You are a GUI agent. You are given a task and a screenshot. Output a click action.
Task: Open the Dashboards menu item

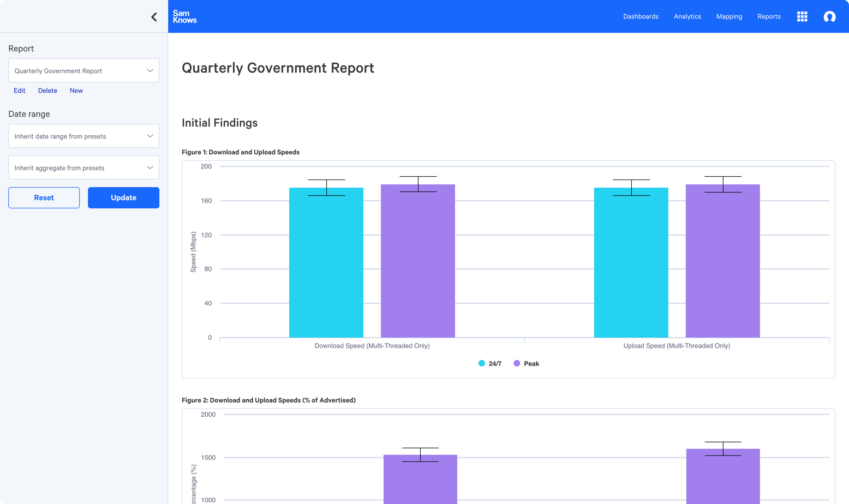tap(641, 16)
